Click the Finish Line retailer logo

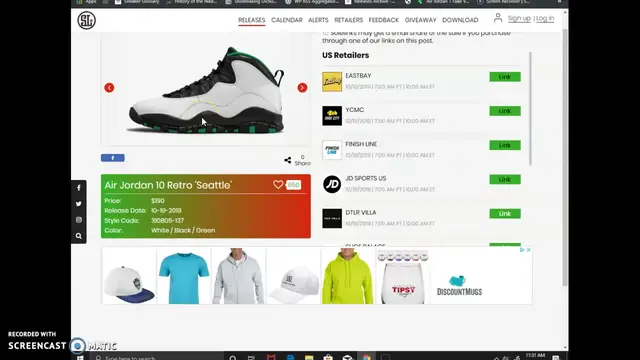(x=332, y=150)
